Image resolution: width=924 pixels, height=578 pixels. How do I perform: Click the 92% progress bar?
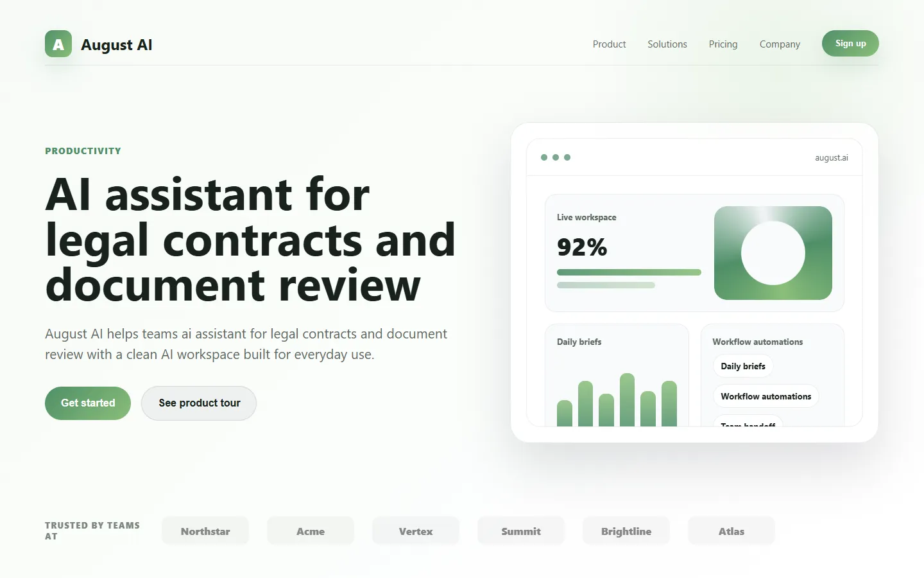point(629,272)
